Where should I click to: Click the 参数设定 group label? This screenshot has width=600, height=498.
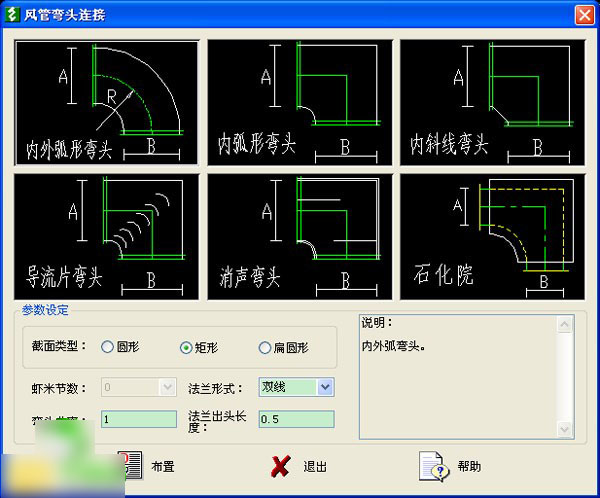[x=45, y=310]
